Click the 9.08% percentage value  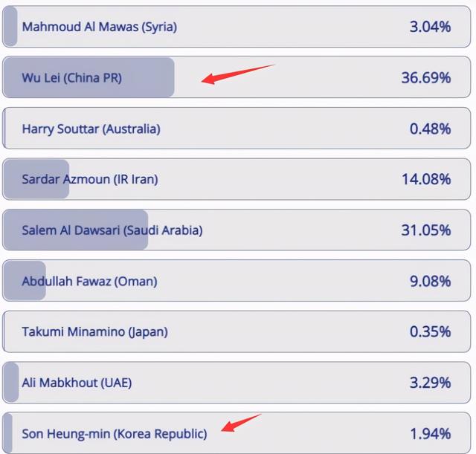pyautogui.click(x=430, y=281)
